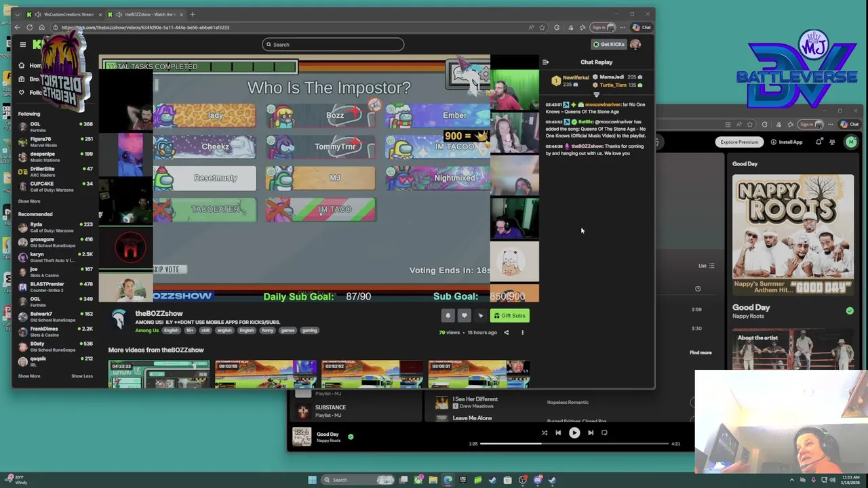Screen dimensions: 868x488
Task: Click the green Gift Subs button
Action: tap(509, 315)
